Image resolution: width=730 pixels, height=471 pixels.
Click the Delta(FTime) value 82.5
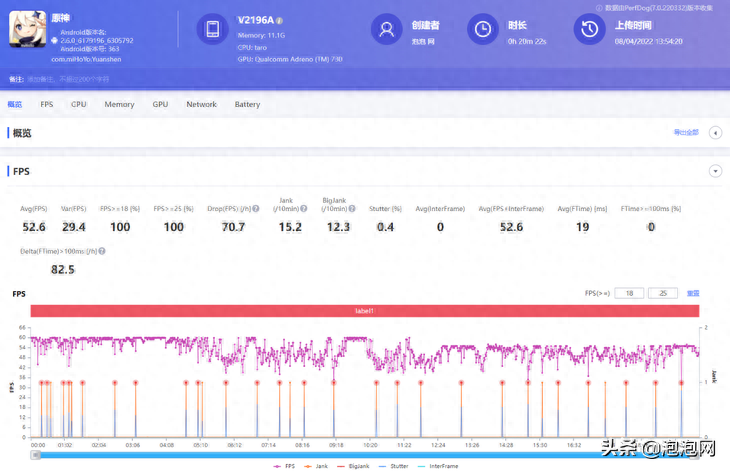pos(63,269)
